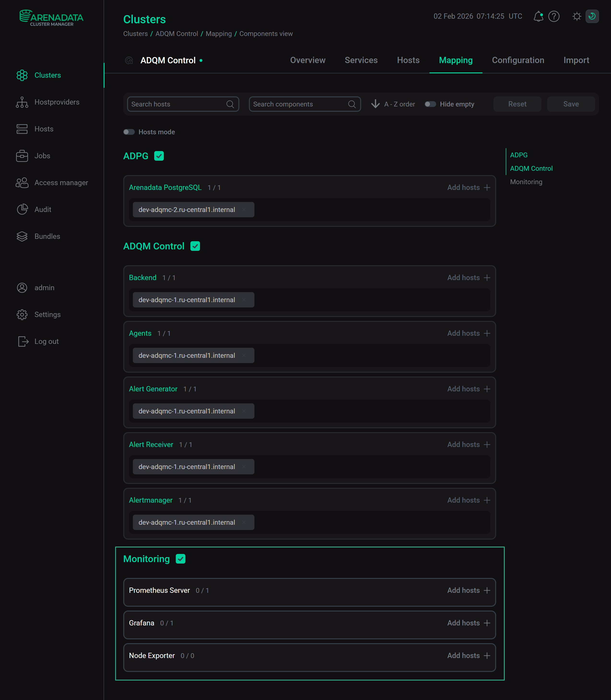Enable the Hosts mode toggle
The height and width of the screenshot is (700, 611).
tap(129, 132)
